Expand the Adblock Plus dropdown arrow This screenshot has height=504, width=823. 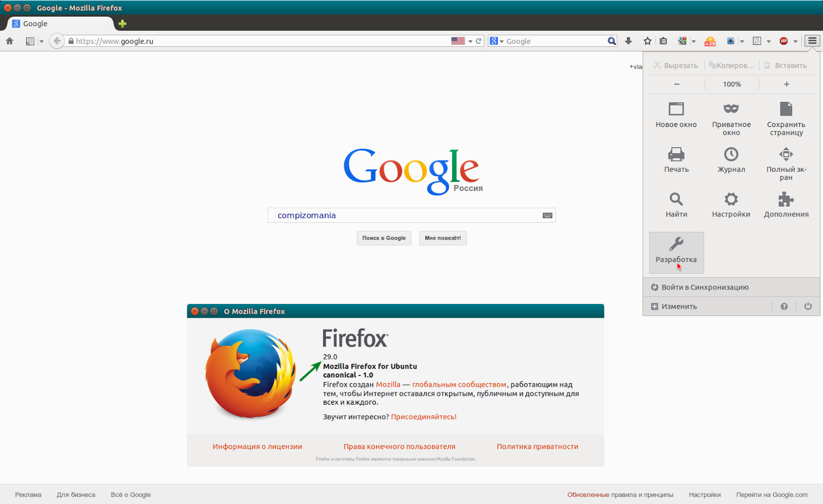click(795, 42)
